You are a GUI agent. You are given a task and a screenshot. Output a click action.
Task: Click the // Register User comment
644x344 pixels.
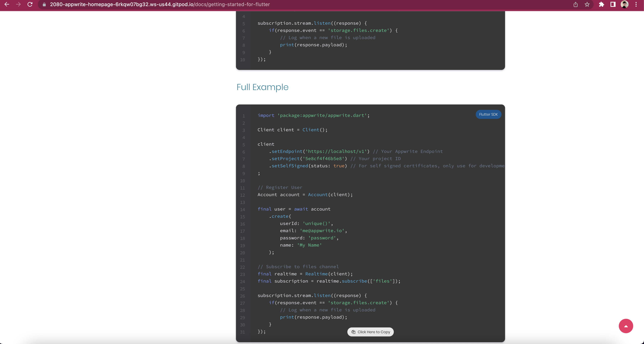pyautogui.click(x=280, y=187)
